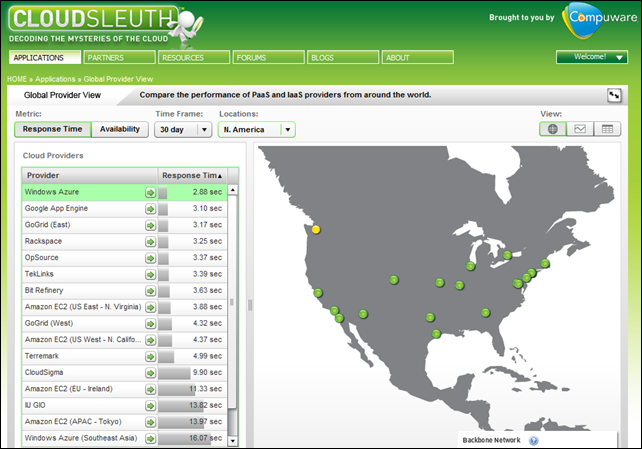The height and width of the screenshot is (449, 642).
Task: Open details arrow for OpSource row
Action: (150, 258)
